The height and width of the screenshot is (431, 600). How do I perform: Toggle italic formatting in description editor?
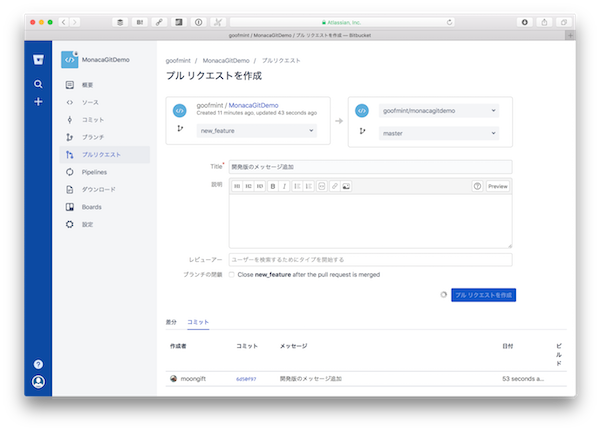pyautogui.click(x=284, y=186)
